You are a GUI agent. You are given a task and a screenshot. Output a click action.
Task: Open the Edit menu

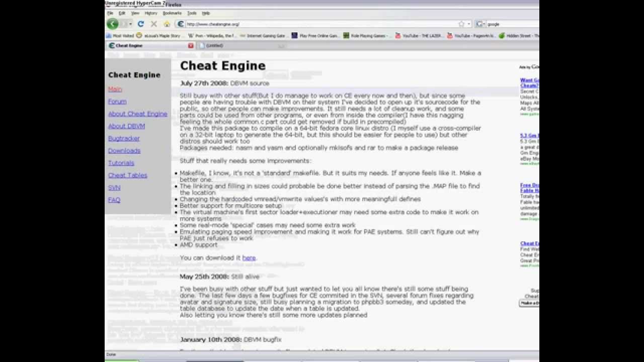point(122,13)
